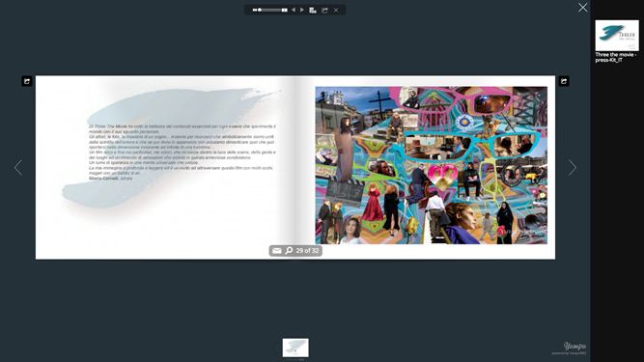
Task: Click the Yumpu logo in bottom corner
Action: tap(574, 346)
